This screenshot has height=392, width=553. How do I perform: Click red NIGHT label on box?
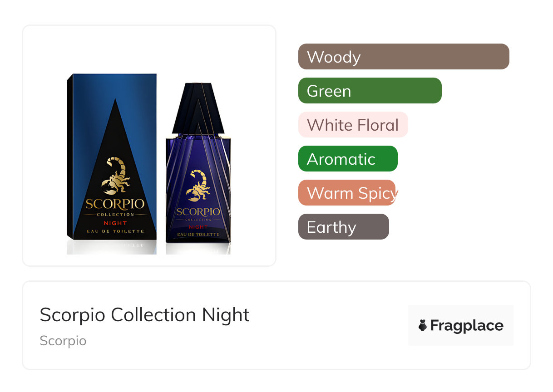pos(115,223)
